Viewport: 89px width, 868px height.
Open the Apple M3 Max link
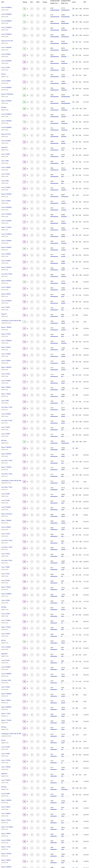(4, 108)
